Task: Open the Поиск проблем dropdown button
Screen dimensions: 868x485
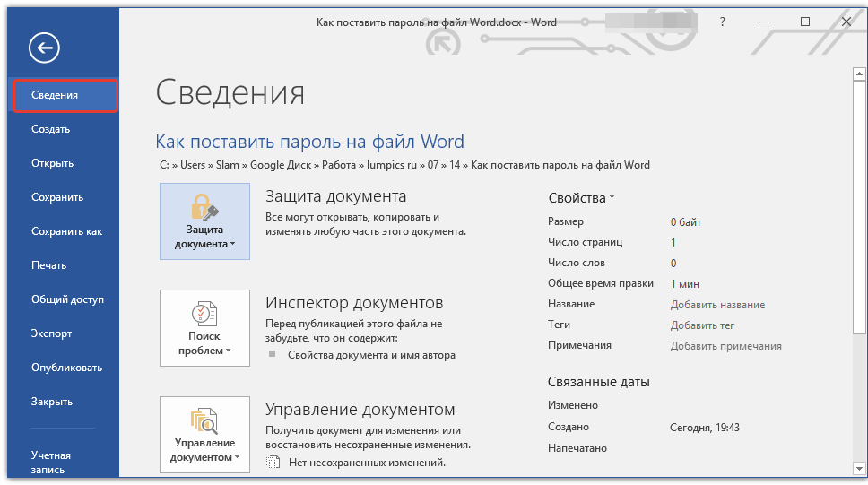Action: 204,343
